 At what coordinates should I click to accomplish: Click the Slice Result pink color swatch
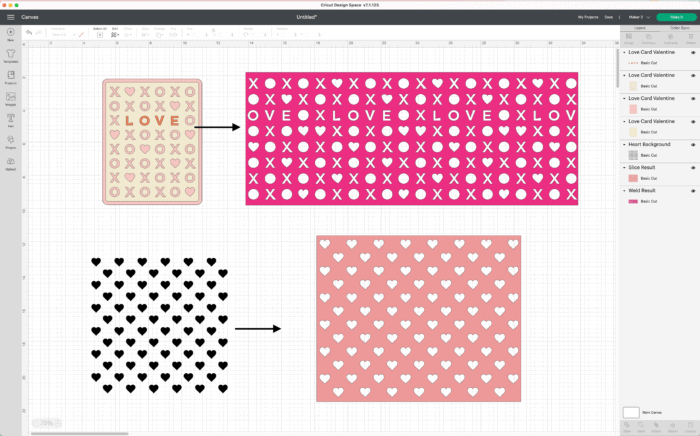(632, 178)
